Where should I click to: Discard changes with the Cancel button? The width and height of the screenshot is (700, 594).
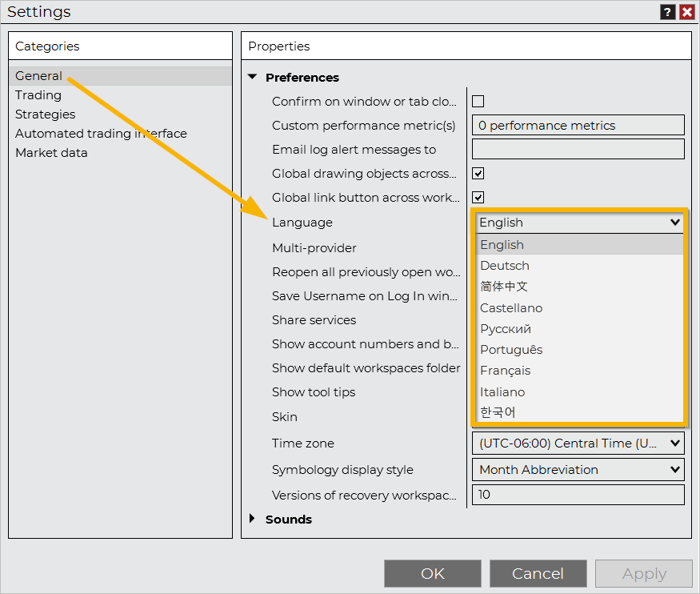click(x=538, y=573)
